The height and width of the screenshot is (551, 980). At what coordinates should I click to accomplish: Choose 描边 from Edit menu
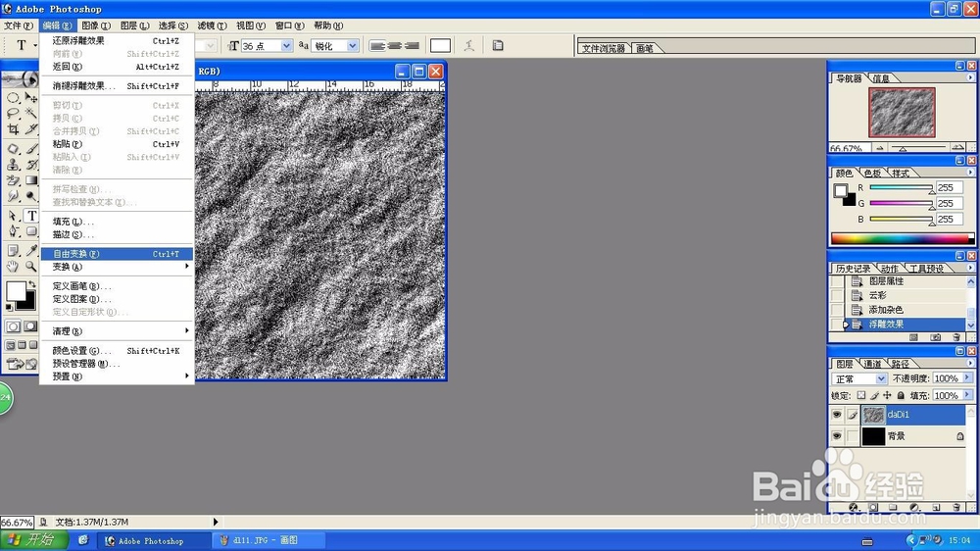pyautogui.click(x=117, y=234)
